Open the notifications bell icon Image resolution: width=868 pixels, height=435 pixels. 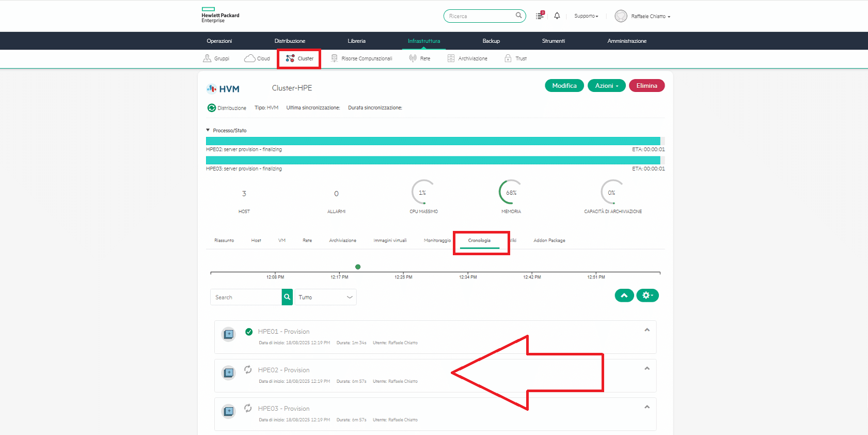click(x=557, y=16)
